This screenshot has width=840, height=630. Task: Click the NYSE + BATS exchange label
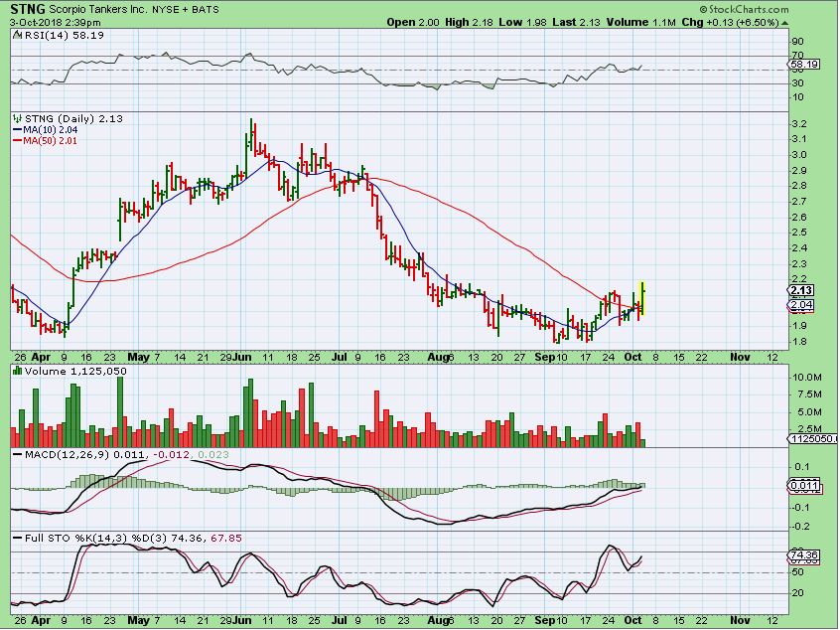[x=186, y=10]
